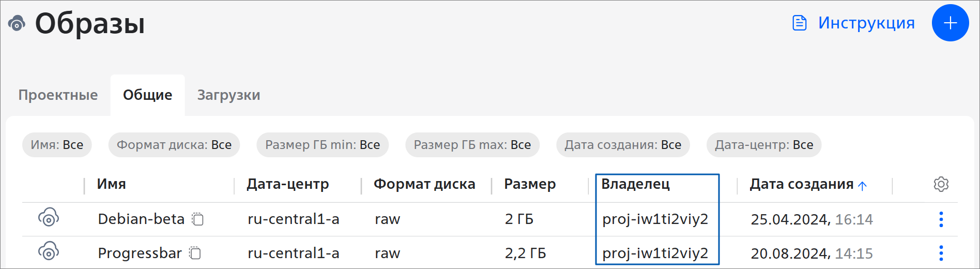Switch to the Загрузки tab

pyautogui.click(x=228, y=95)
